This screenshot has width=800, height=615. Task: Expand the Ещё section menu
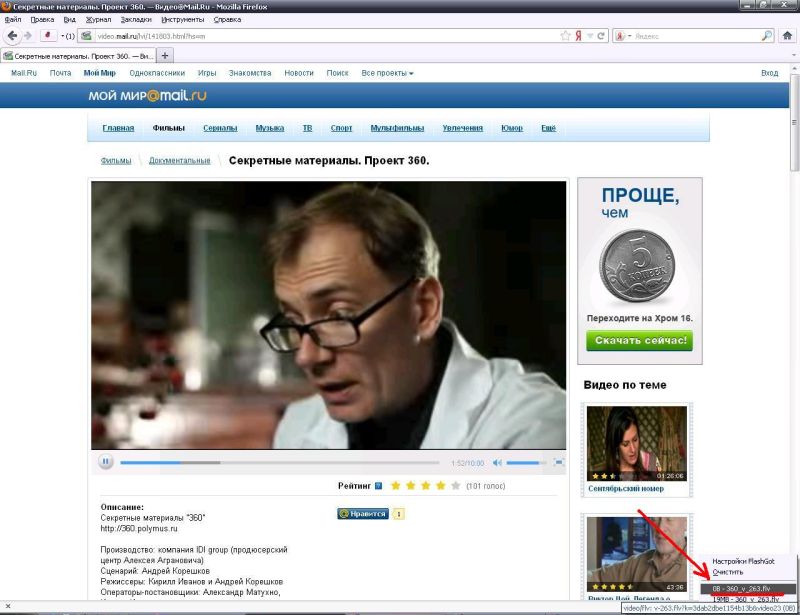tap(548, 128)
